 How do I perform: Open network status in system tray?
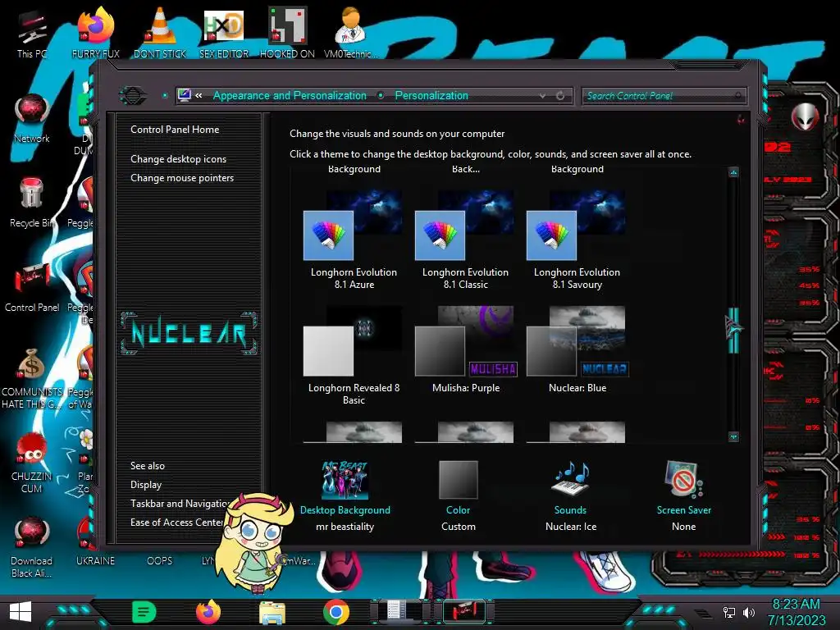(729, 612)
